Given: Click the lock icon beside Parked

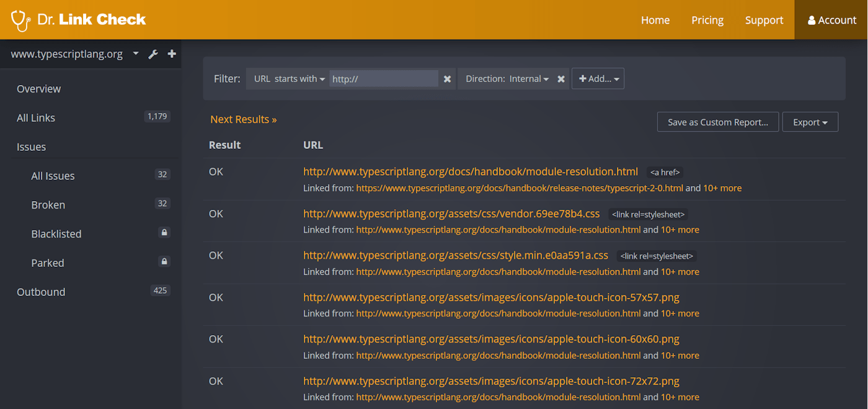Looking at the screenshot, I should click(164, 262).
